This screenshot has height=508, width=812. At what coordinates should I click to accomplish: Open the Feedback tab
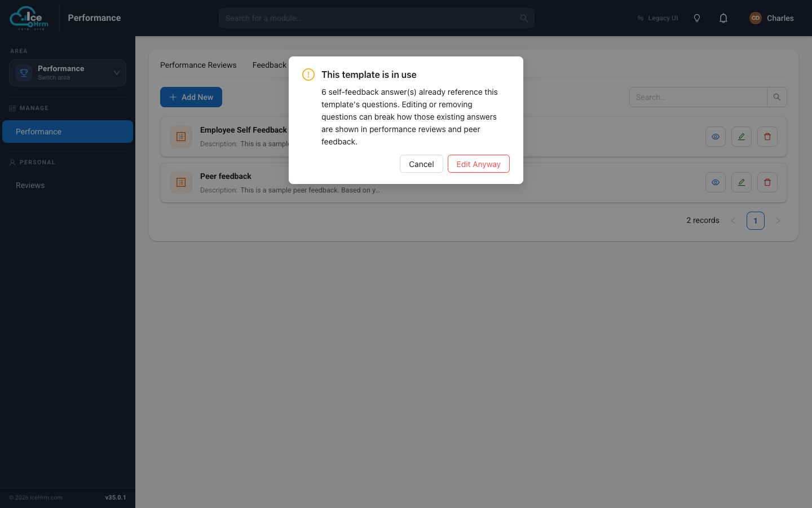tap(270, 65)
